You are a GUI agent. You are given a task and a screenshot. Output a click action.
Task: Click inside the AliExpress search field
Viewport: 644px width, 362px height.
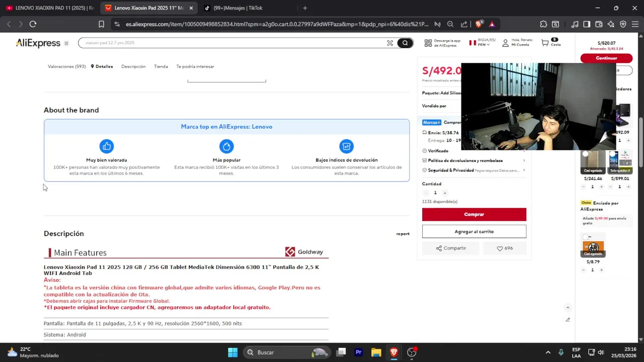tap(231, 43)
